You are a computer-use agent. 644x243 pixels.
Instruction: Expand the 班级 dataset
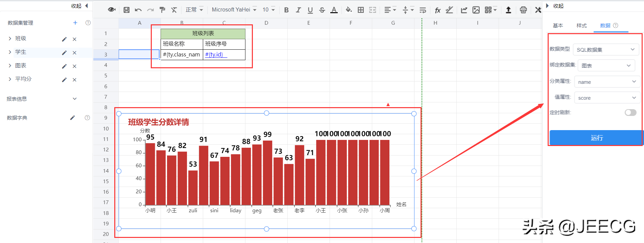pyautogui.click(x=10, y=39)
